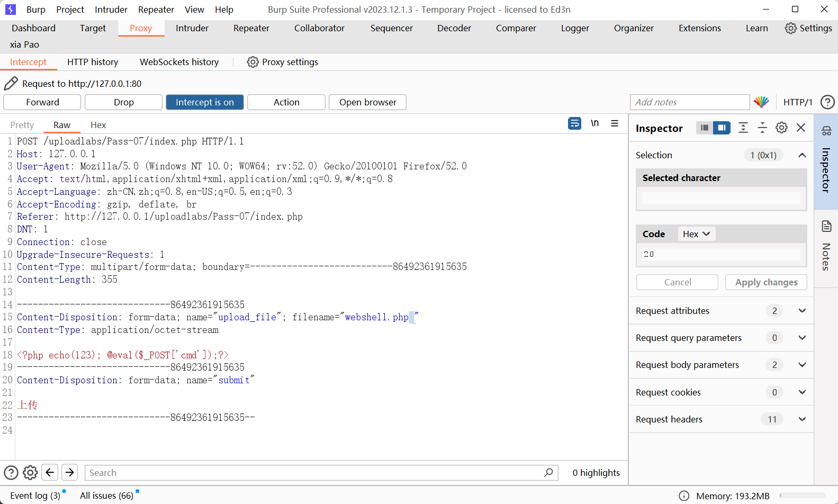Click Inspector expand all sections icon
The width and height of the screenshot is (838, 504).
(x=743, y=128)
